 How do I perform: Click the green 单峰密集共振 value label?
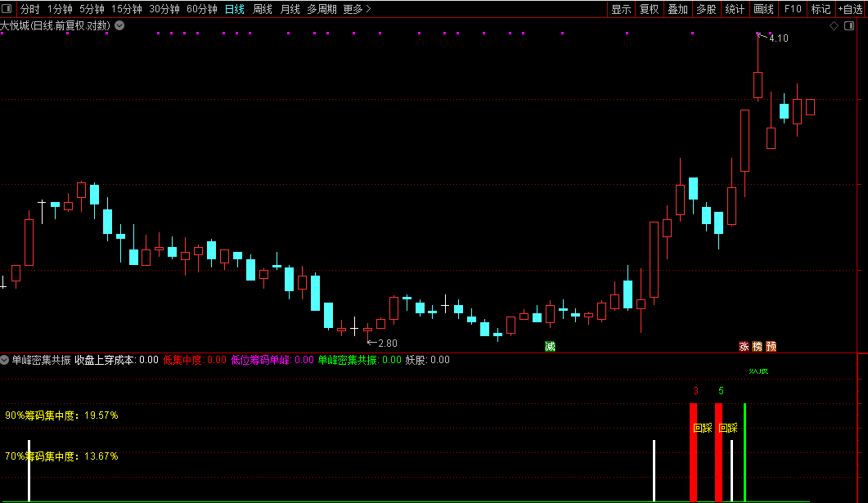coord(359,360)
